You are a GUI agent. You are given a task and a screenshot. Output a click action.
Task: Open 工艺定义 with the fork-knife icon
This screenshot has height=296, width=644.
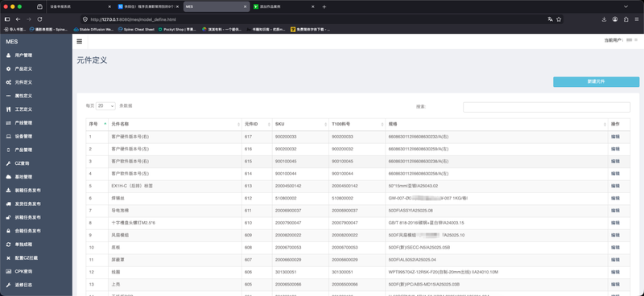(9, 109)
